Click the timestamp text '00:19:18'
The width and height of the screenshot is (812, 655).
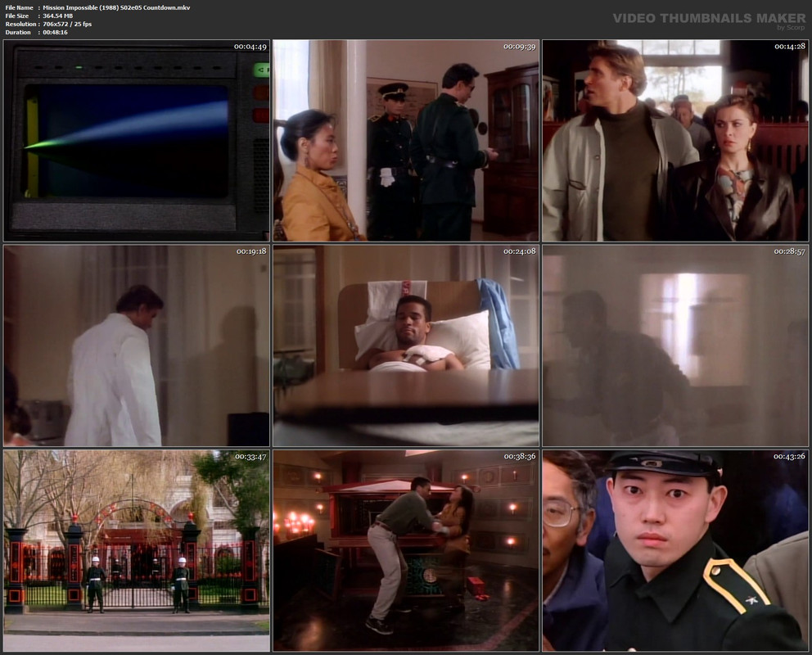pos(251,251)
